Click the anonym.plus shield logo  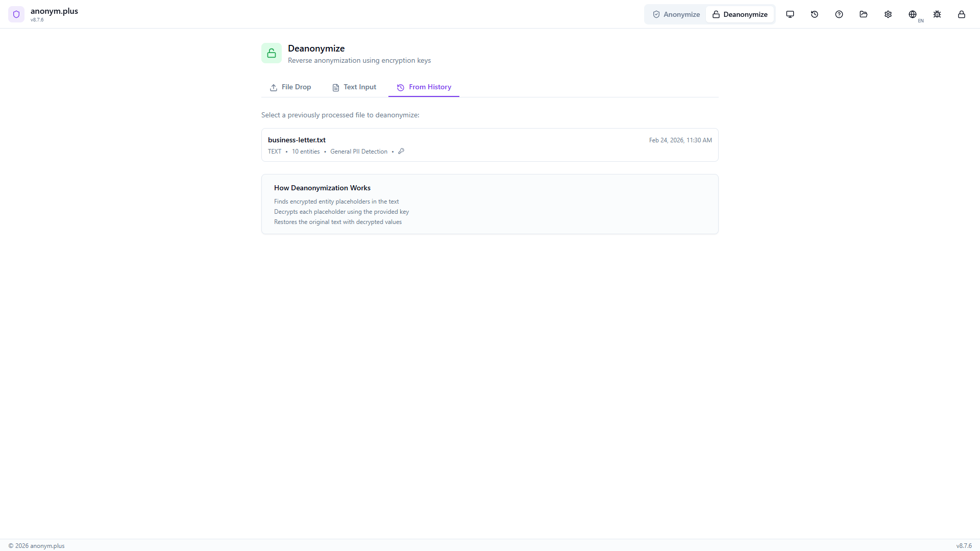pos(16,14)
